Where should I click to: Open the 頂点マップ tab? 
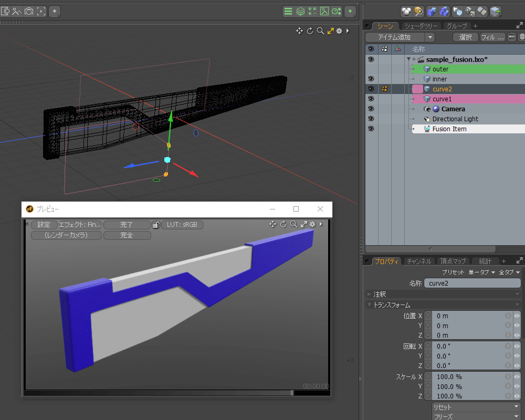pos(453,261)
